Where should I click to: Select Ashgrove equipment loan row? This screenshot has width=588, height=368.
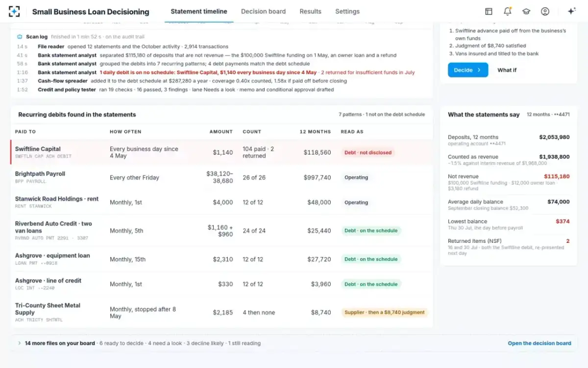[x=221, y=259]
